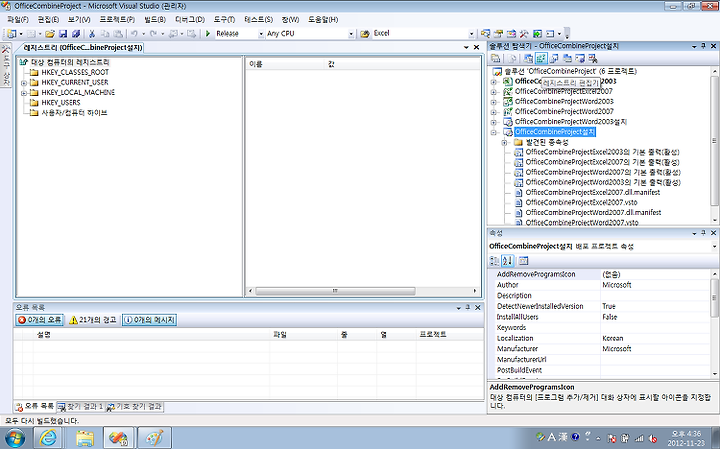The width and height of the screenshot is (720, 449).
Task: Click the Save All toolbar icon
Action: tap(76, 34)
